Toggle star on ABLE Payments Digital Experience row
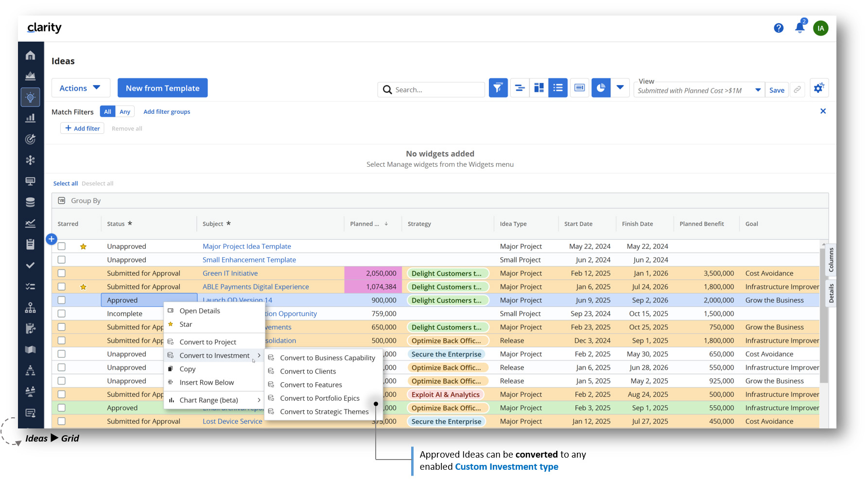The width and height of the screenshot is (868, 479). (x=83, y=287)
